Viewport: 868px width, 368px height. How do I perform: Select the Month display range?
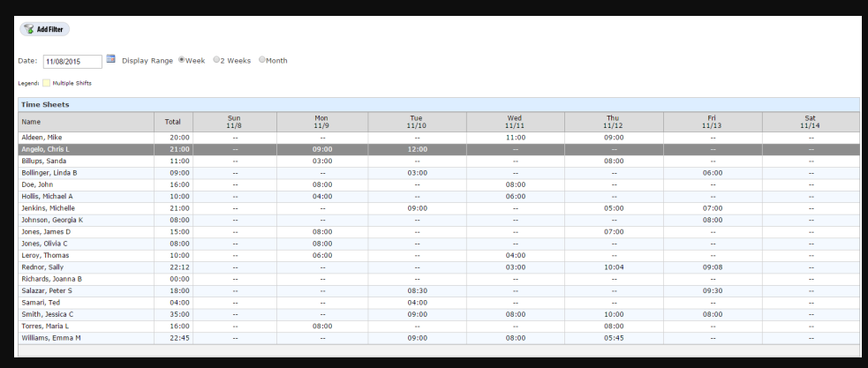tap(262, 60)
